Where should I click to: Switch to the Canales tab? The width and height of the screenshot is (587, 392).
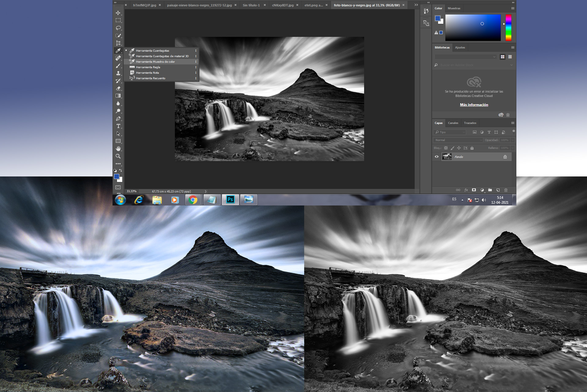[x=453, y=123]
